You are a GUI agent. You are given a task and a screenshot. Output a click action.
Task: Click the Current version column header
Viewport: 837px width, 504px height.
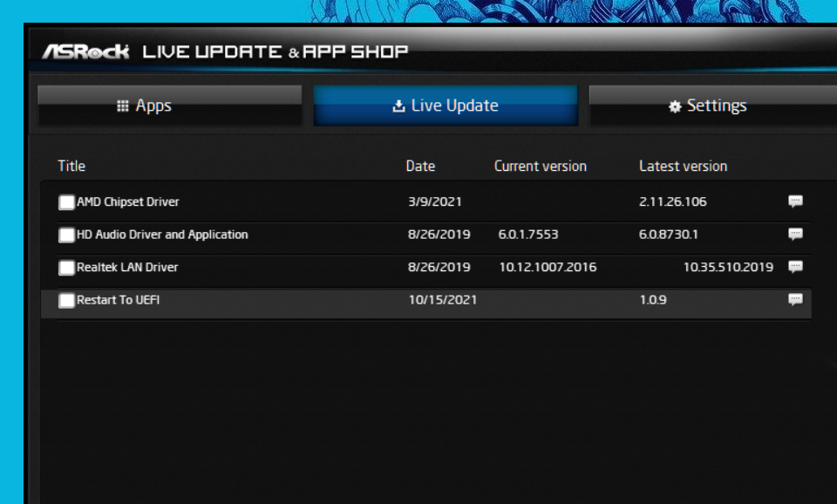point(541,166)
